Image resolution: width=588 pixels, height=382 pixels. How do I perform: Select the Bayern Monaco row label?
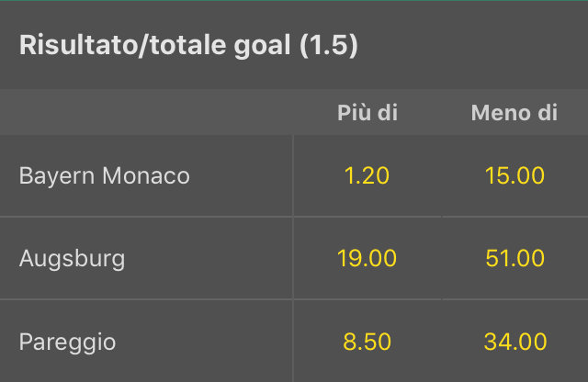pyautogui.click(x=105, y=175)
